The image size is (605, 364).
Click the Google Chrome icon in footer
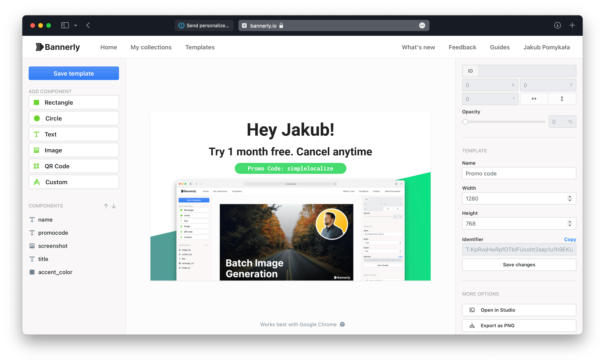(342, 324)
